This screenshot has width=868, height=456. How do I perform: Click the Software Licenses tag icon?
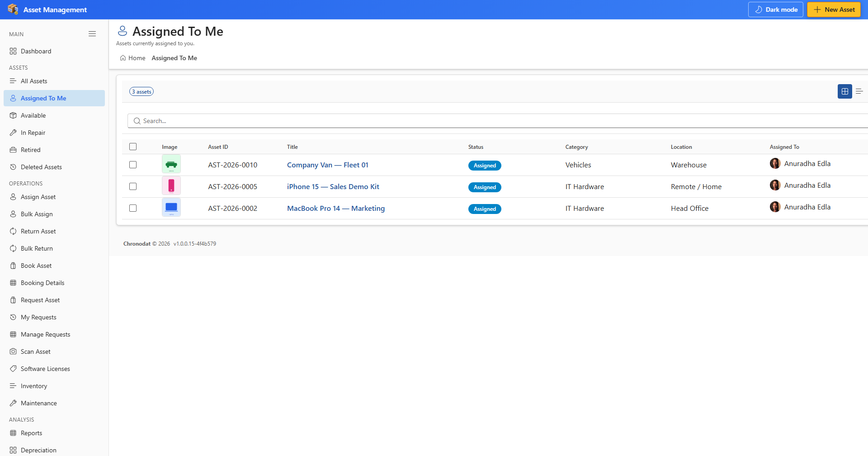click(x=13, y=369)
